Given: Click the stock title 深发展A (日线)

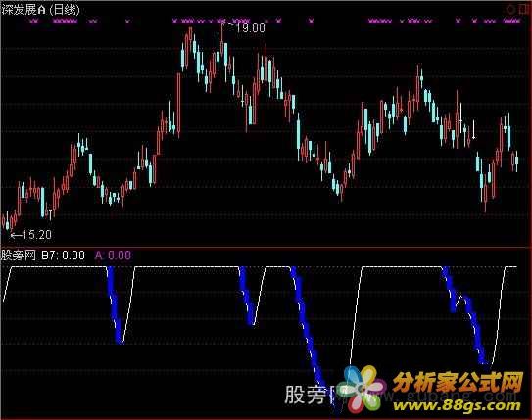Looking at the screenshot, I should coord(40,10).
